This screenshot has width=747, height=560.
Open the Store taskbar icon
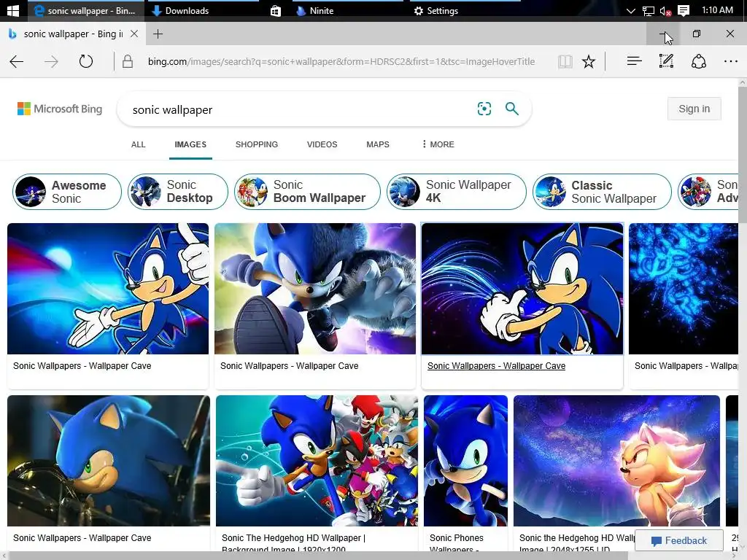tap(275, 10)
